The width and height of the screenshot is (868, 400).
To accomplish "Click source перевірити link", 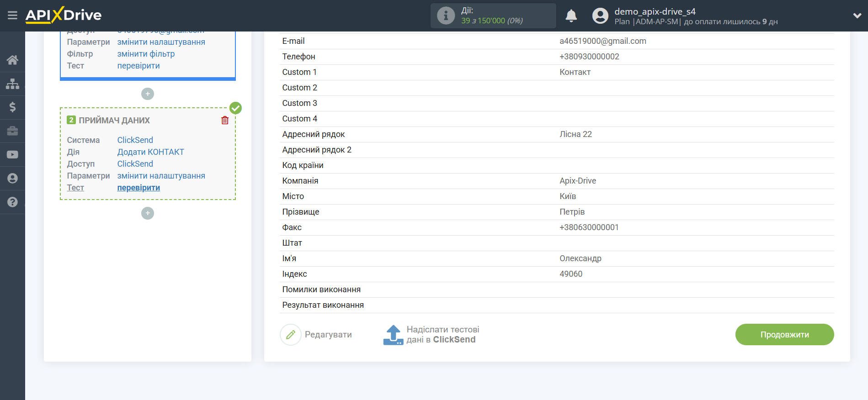I will [x=138, y=66].
